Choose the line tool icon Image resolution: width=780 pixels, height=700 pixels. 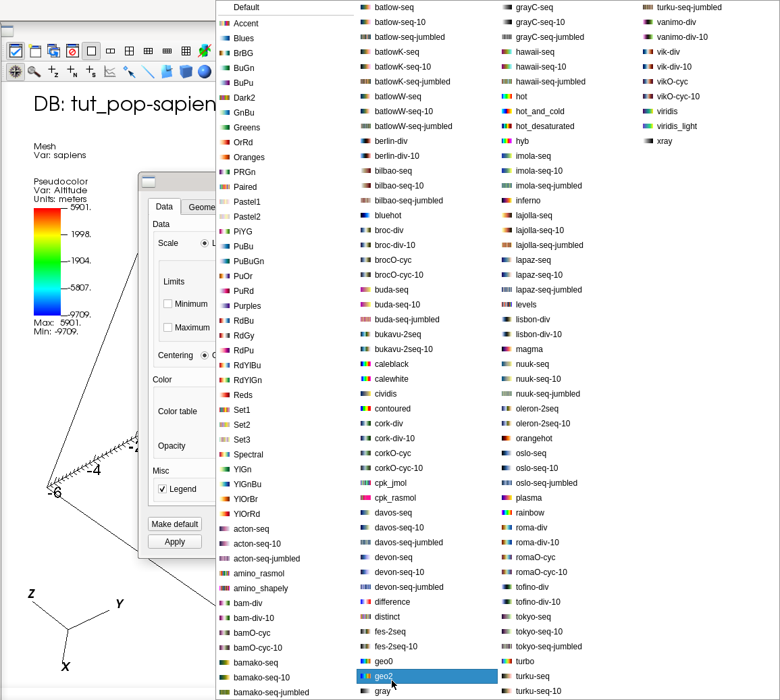pyautogui.click(x=148, y=72)
